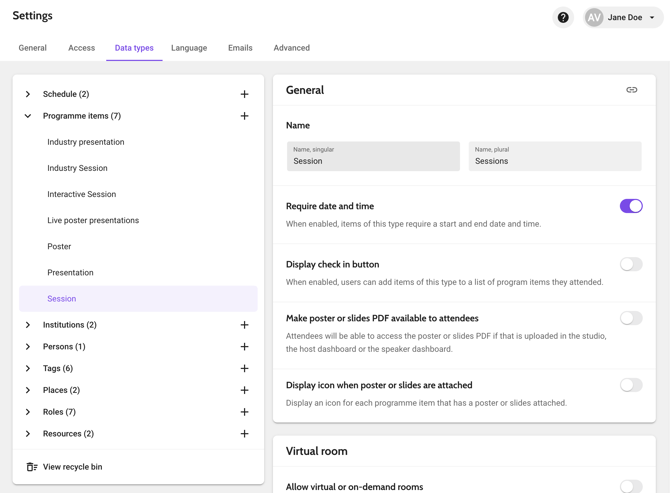670x493 pixels.
Task: Open Jane Doe account dropdown
Action: coord(624,17)
